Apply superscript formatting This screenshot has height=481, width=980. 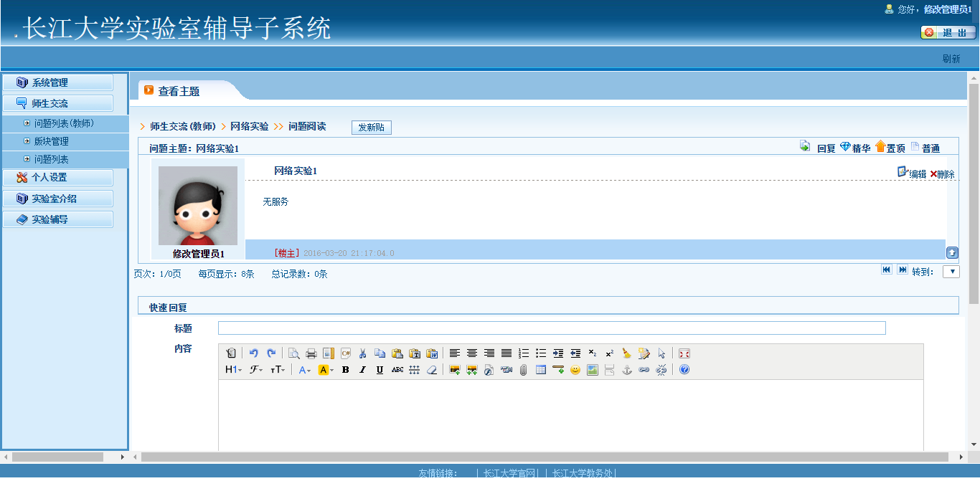point(610,353)
